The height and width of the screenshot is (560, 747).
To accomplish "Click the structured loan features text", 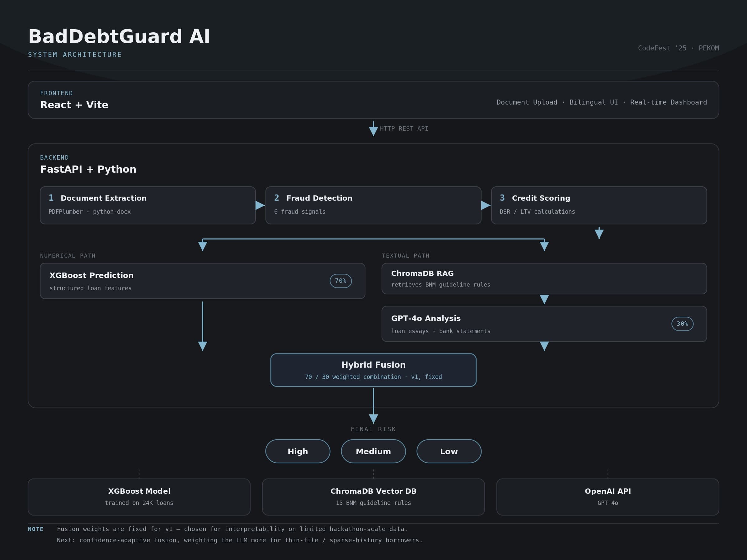I will [91, 288].
